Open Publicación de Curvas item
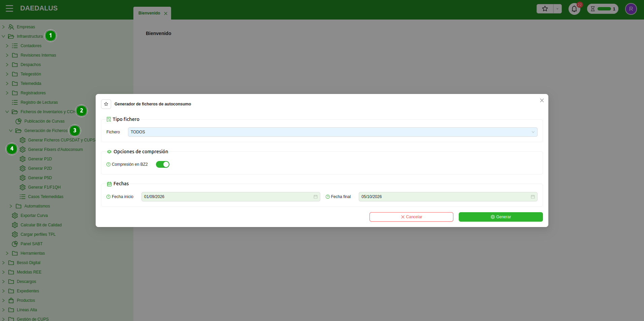The height and width of the screenshot is (321, 644). (x=44, y=121)
